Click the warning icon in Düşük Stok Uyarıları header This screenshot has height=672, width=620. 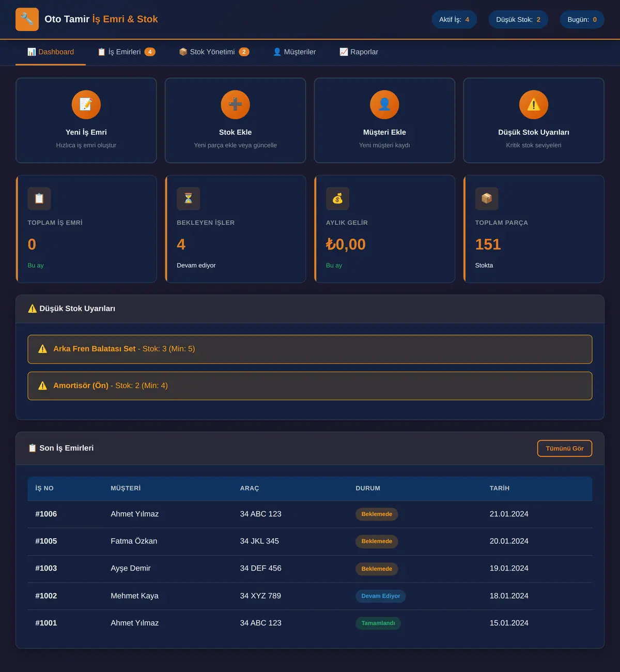coord(33,309)
